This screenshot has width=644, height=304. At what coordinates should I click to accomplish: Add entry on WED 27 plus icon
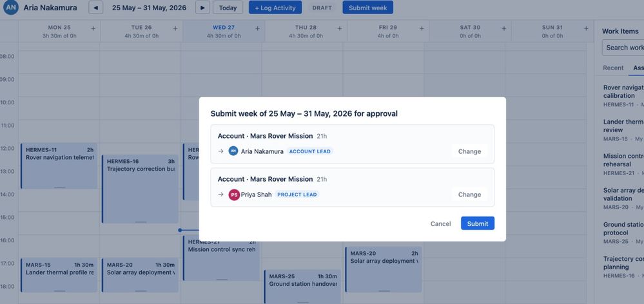(257, 28)
